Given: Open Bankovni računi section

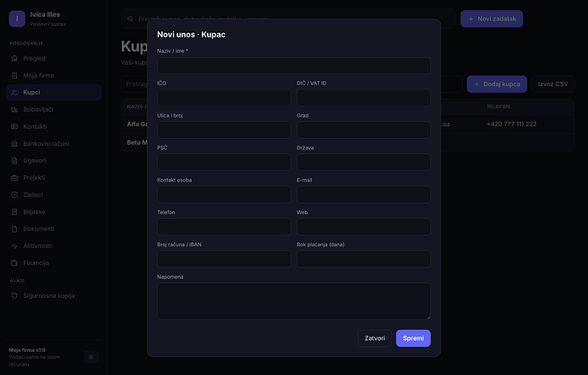Looking at the screenshot, I should [x=54, y=144].
